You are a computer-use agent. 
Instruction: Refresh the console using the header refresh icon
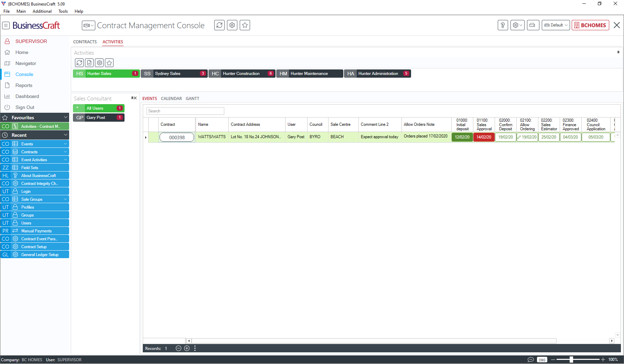219,25
